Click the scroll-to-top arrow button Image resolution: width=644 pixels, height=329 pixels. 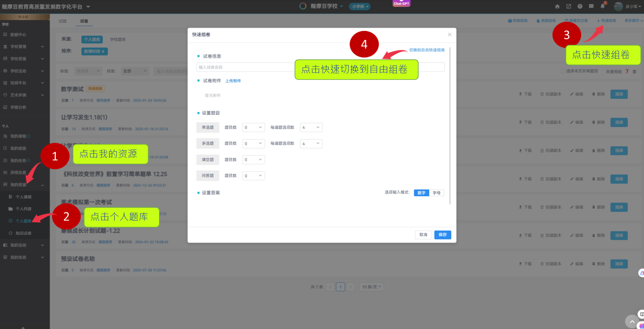(632, 322)
